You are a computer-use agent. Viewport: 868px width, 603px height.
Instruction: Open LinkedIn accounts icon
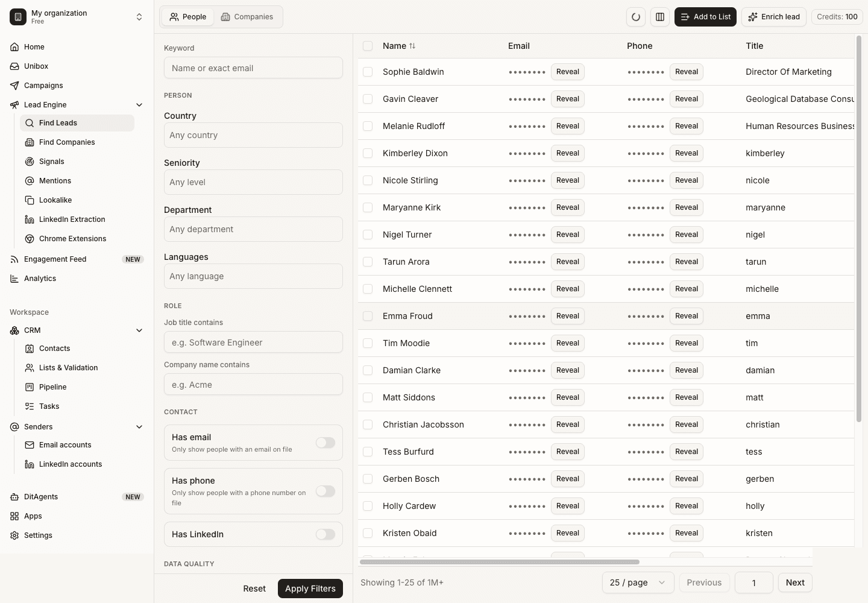pos(30,464)
